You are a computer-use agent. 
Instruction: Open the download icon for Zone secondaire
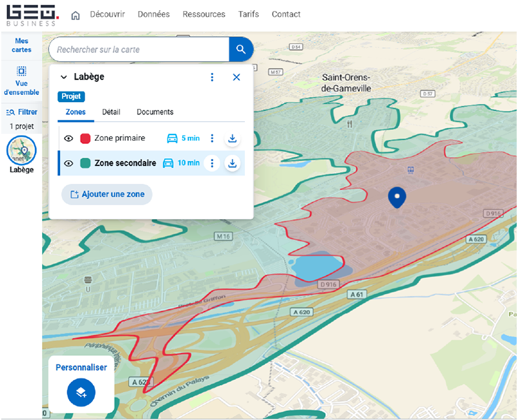[x=232, y=163]
